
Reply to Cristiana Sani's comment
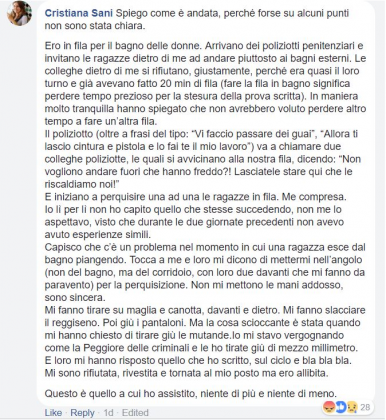point(82,413)
